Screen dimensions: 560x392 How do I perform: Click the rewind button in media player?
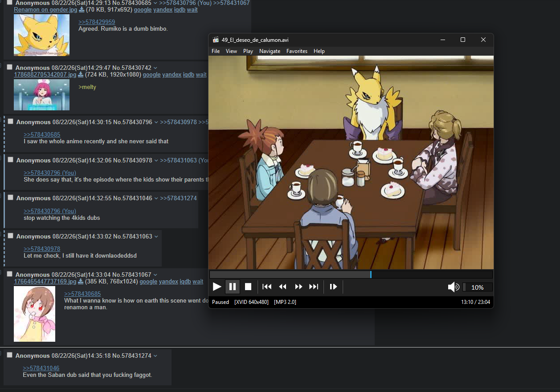pos(282,287)
